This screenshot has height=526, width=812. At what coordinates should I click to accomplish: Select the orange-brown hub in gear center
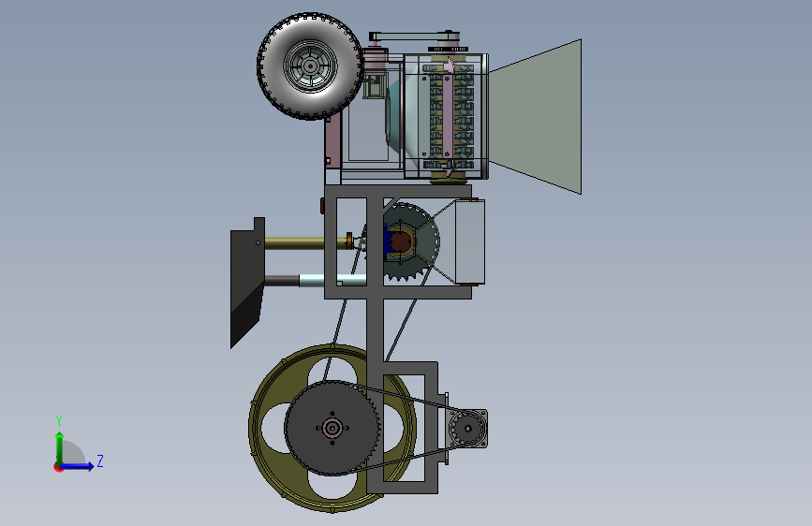pos(401,242)
